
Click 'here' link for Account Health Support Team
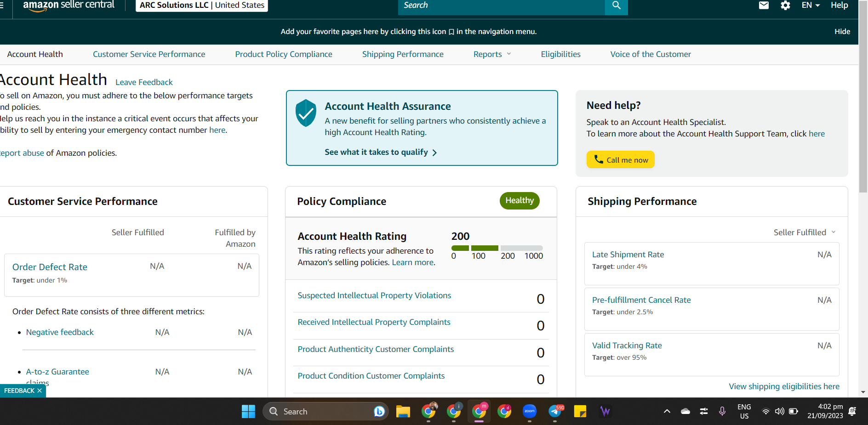[817, 134]
